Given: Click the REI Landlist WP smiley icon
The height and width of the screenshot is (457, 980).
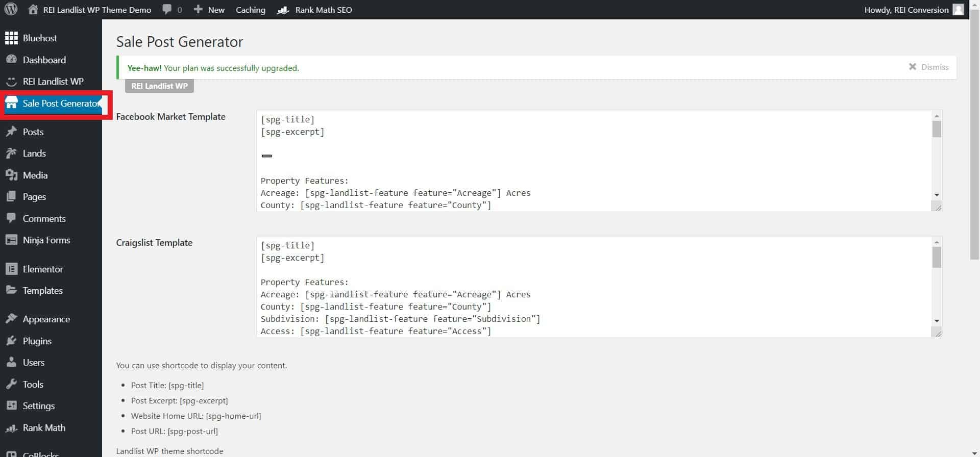Looking at the screenshot, I should tap(11, 82).
